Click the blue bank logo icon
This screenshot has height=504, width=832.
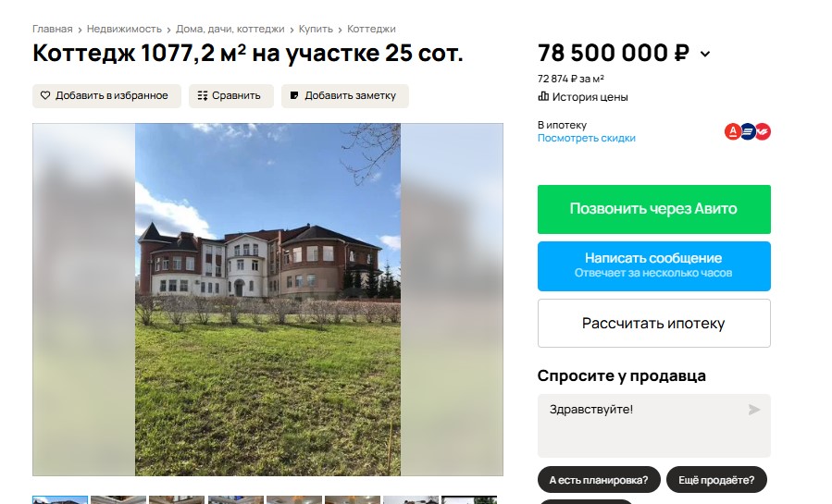[x=748, y=131]
